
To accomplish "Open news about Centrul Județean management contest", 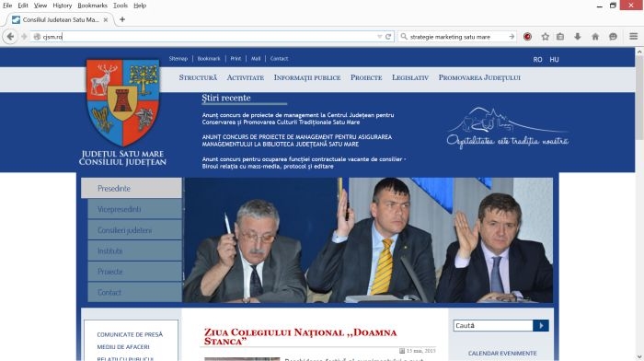I will (298, 119).
